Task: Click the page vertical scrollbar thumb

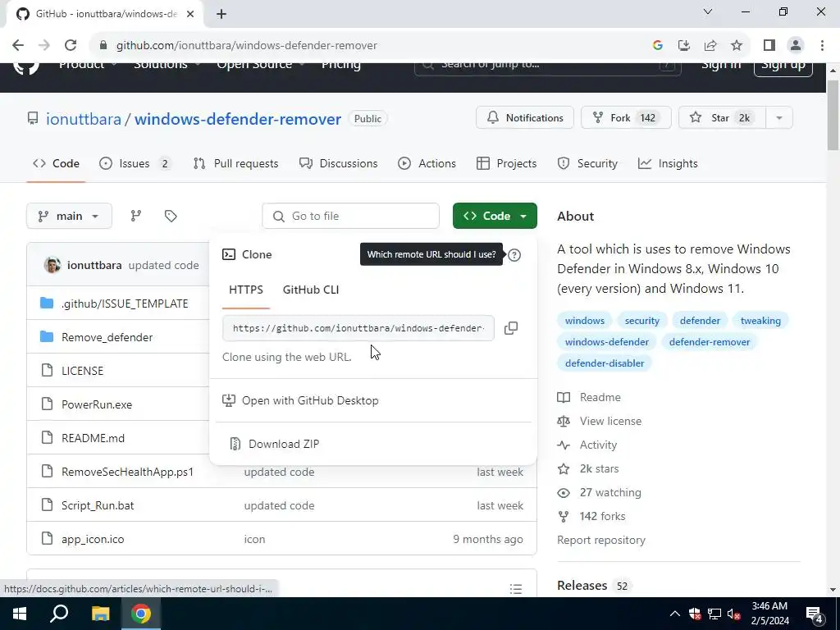Action: point(833,116)
